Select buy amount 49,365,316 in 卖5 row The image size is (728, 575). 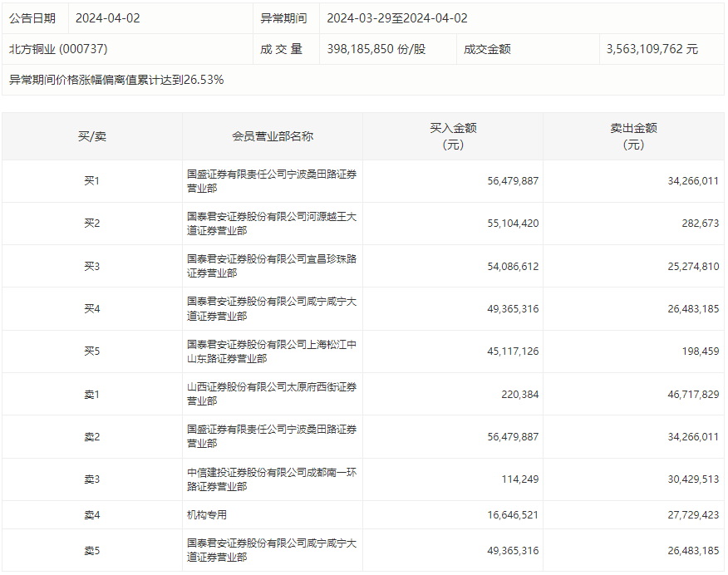[513, 551]
